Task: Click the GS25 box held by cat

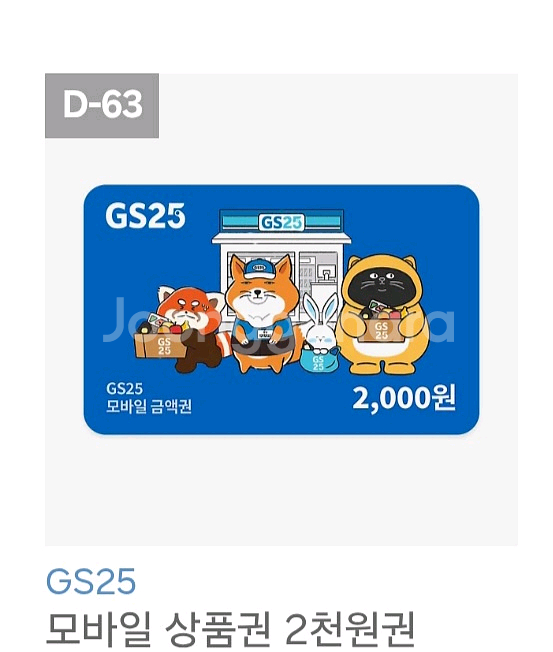Action: tap(381, 331)
